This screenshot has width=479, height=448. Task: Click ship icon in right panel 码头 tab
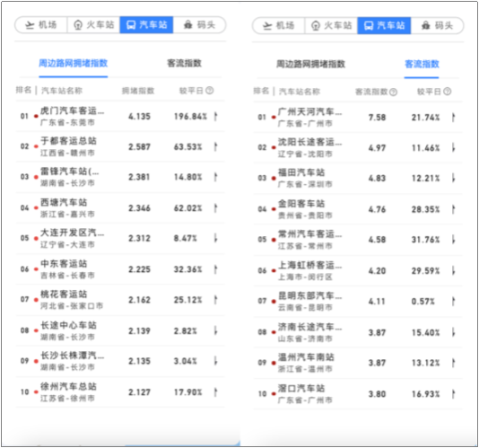point(426,26)
